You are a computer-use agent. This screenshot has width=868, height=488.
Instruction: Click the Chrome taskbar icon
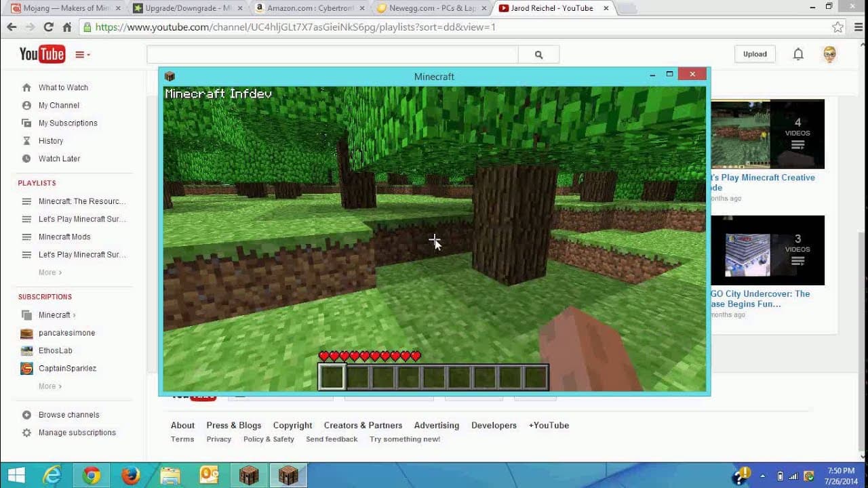tap(91, 475)
